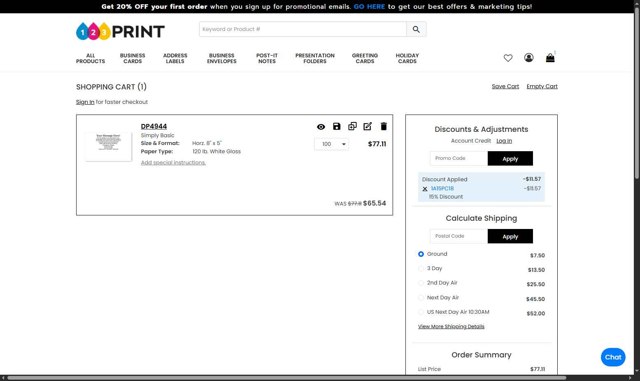The image size is (640, 381).
Task: Click the Order Summary heading
Action: click(x=481, y=355)
